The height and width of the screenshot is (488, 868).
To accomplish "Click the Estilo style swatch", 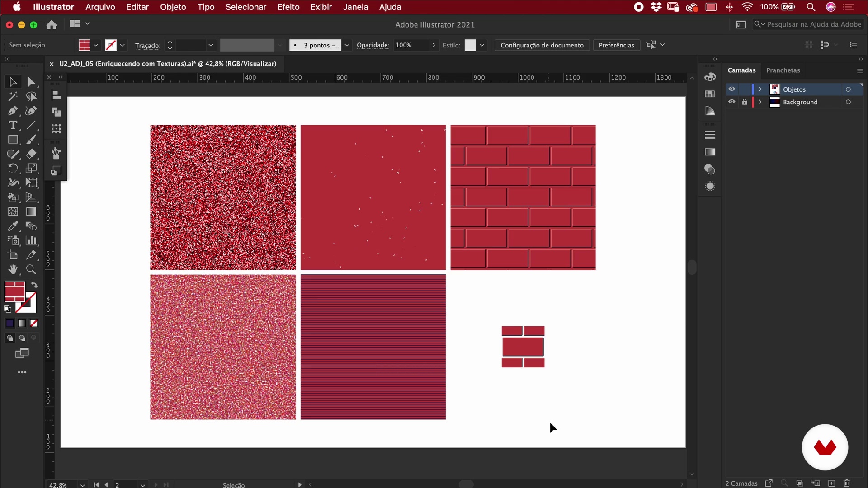I will 470,45.
